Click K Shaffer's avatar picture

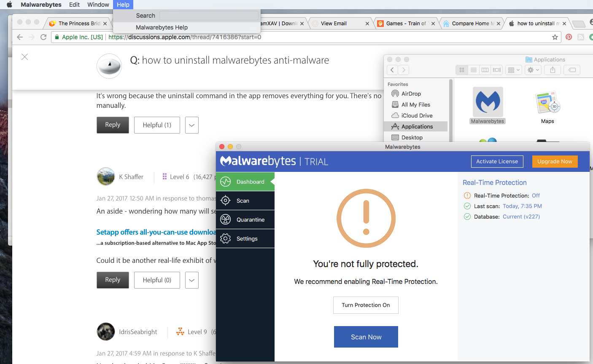click(x=106, y=177)
